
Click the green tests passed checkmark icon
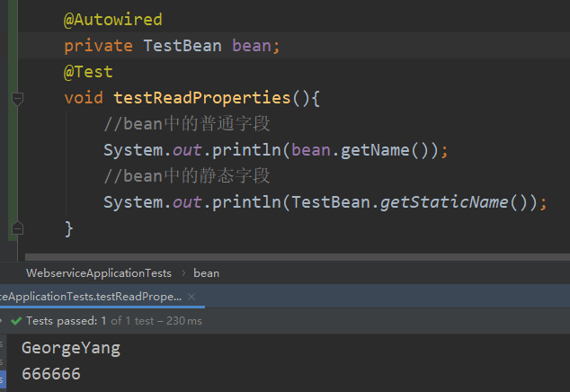(x=16, y=321)
